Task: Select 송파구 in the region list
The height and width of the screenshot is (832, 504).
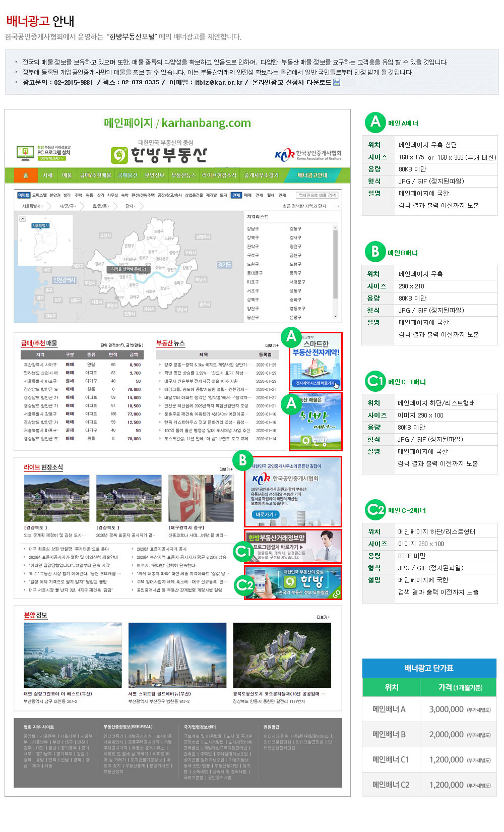Action: [295, 300]
